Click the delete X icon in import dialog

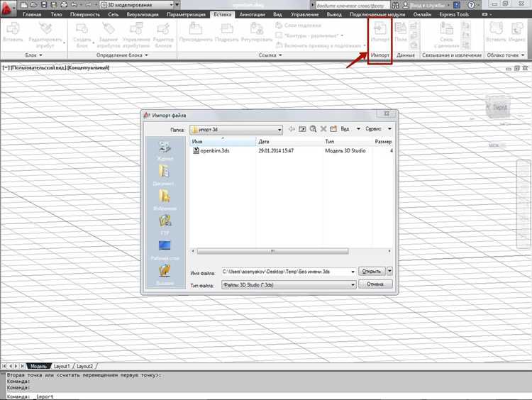pos(323,129)
